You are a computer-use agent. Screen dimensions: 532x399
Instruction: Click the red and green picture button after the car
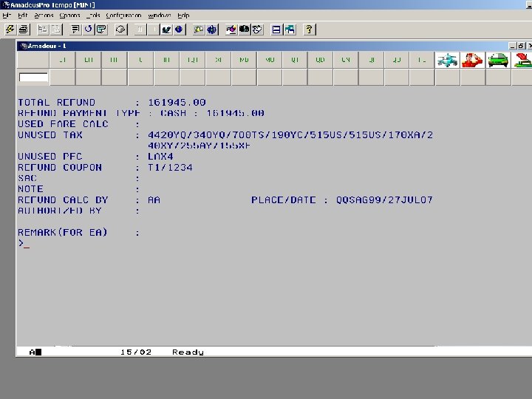522,60
